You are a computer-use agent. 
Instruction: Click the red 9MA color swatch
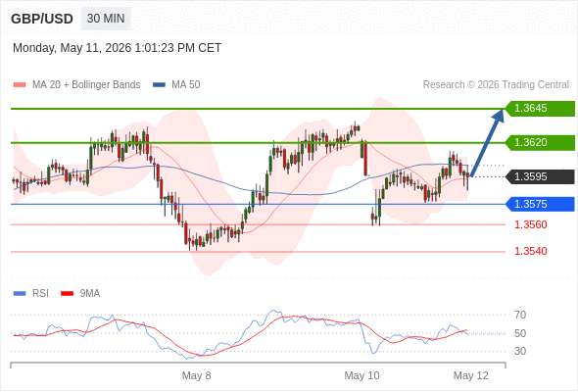67,294
